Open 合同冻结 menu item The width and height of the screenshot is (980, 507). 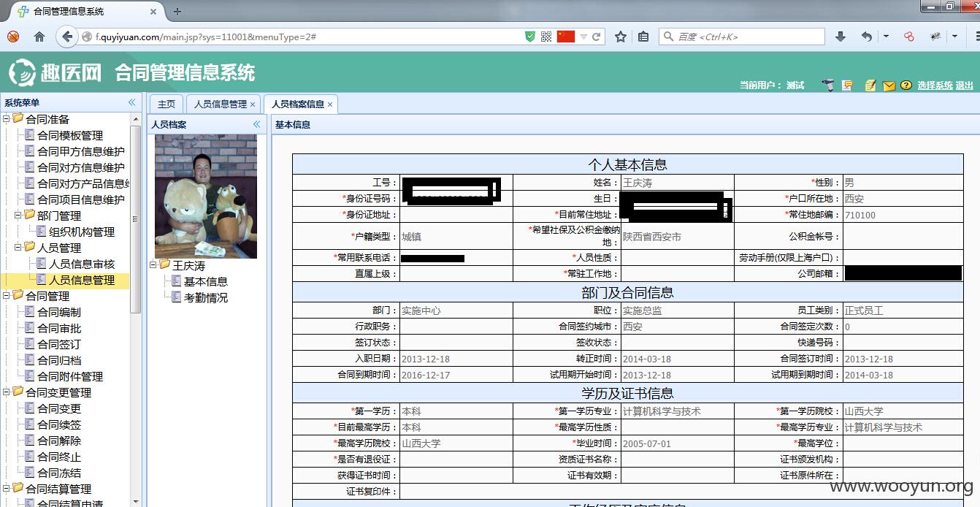(59, 473)
